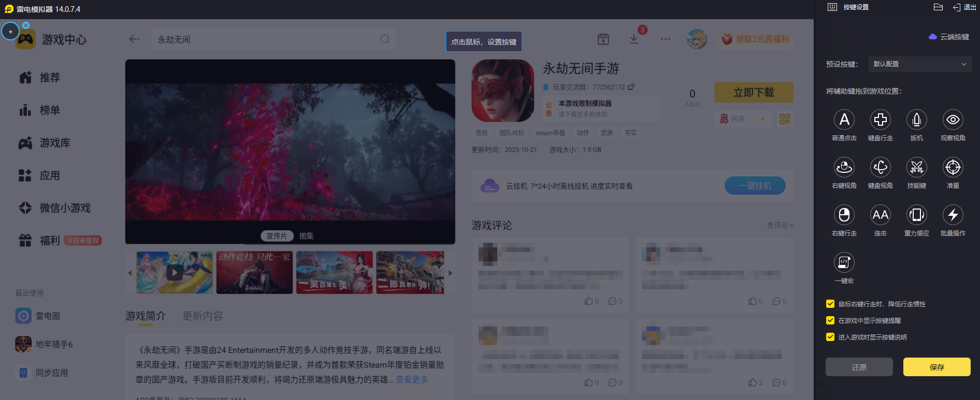The image size is (980, 400).
Task: Switch to the 图集 media tab
Action: [x=307, y=236]
